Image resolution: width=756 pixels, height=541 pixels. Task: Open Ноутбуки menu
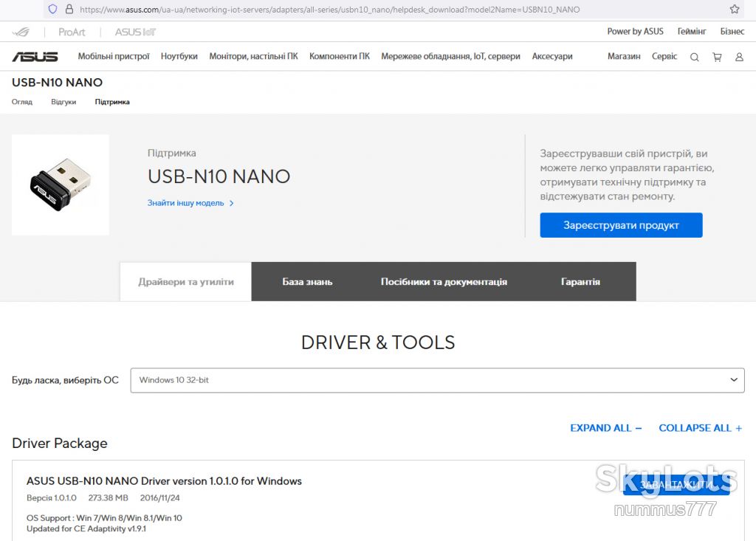(179, 56)
